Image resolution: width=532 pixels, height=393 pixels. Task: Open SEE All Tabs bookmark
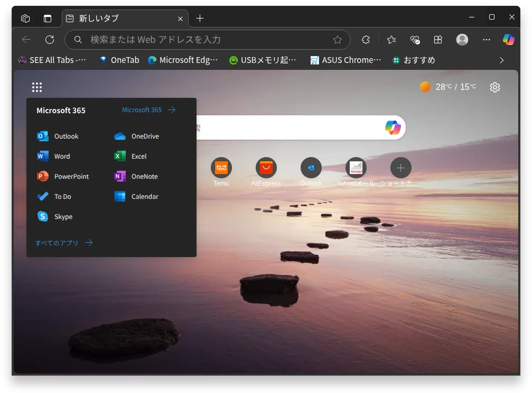click(52, 60)
